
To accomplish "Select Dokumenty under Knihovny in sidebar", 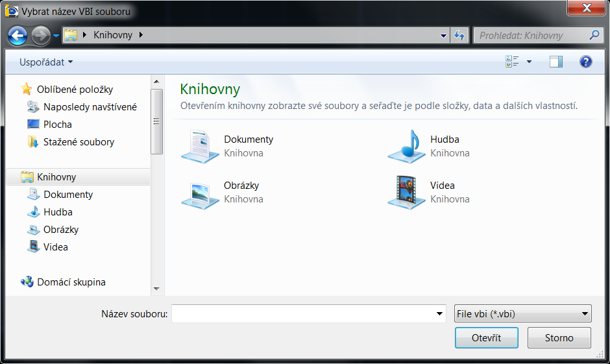I will click(x=68, y=195).
